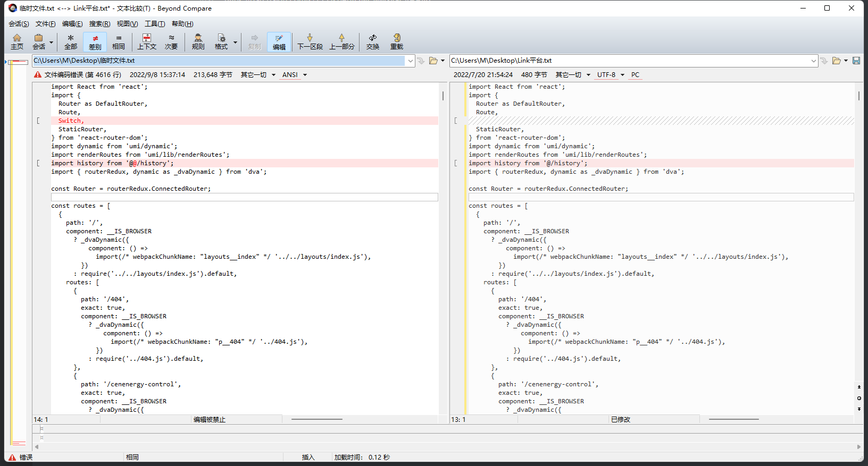Toggle the 差别 (Show Differences) filter
This screenshot has height=466, width=868.
95,41
